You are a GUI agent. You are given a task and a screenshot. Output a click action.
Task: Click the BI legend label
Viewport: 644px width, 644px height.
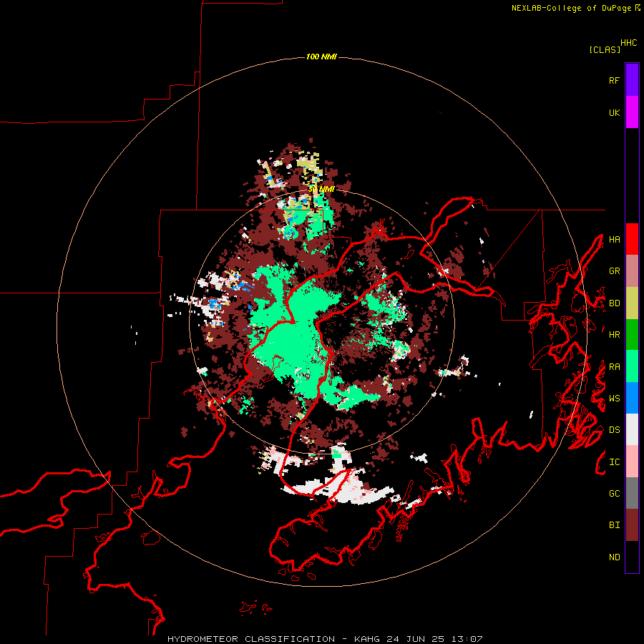tap(614, 525)
